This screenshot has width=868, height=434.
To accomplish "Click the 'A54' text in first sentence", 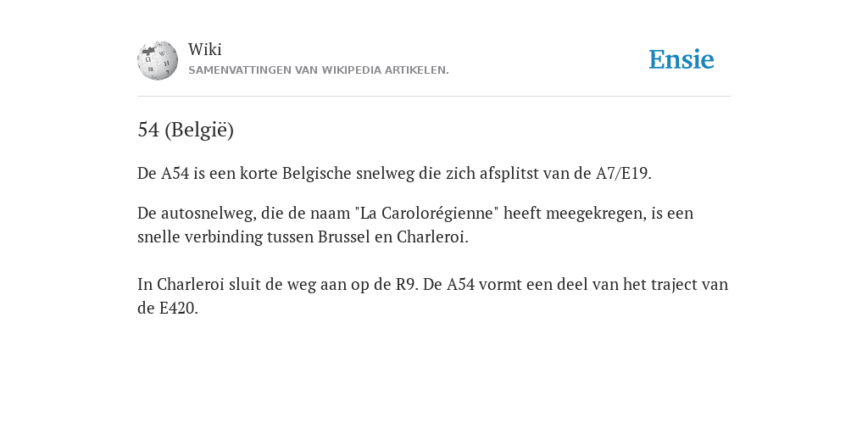I will pyautogui.click(x=175, y=173).
